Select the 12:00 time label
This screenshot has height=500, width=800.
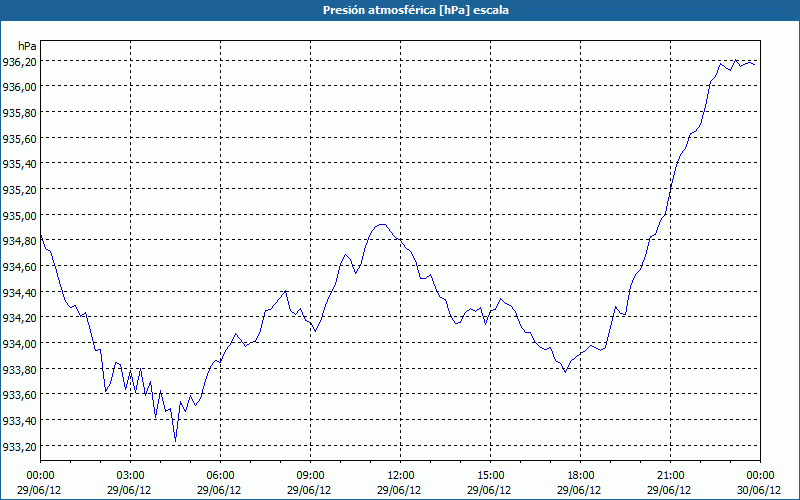pos(401,476)
